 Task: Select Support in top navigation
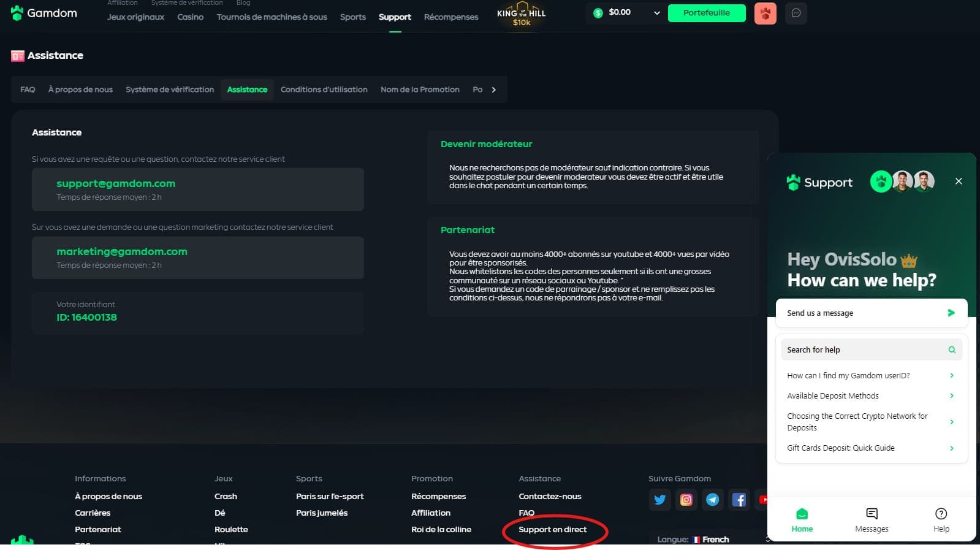click(395, 17)
